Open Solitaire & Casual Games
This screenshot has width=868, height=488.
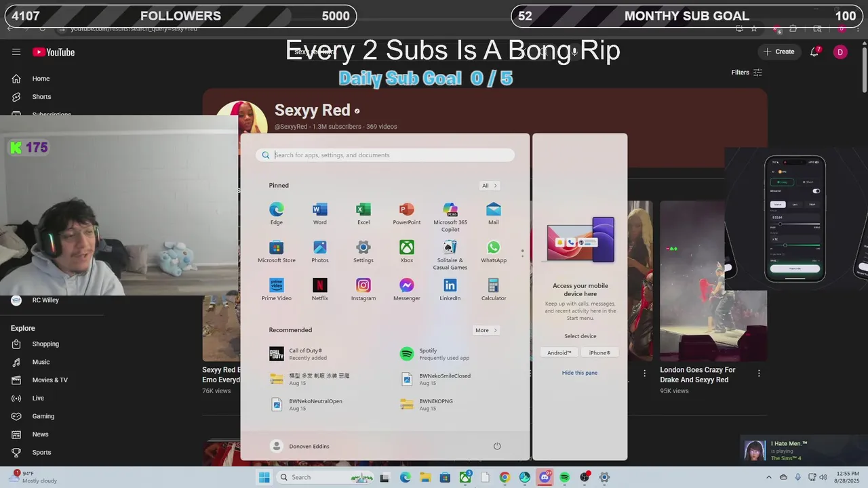450,255
